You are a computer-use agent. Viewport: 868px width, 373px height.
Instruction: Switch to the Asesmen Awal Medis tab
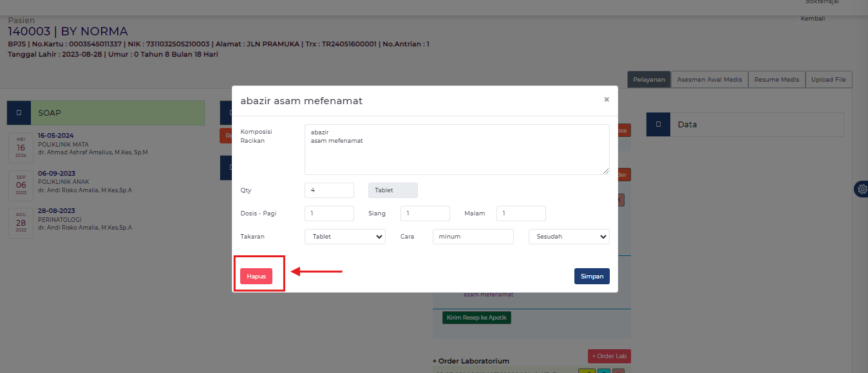[709, 80]
